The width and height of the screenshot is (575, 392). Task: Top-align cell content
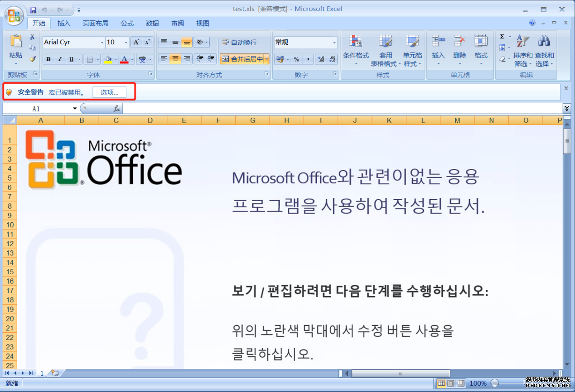(164, 42)
